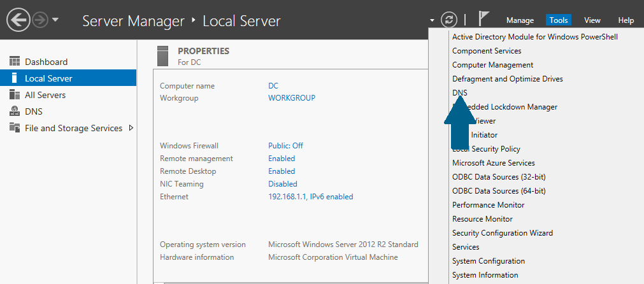Image resolution: width=644 pixels, height=284 pixels.
Task: Open Services from the Tools menu
Action: (466, 247)
